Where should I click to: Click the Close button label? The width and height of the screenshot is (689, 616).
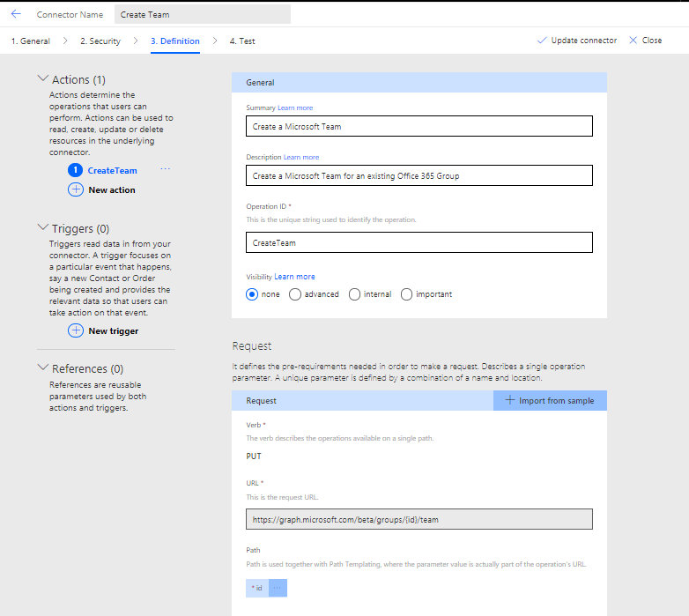click(x=652, y=41)
